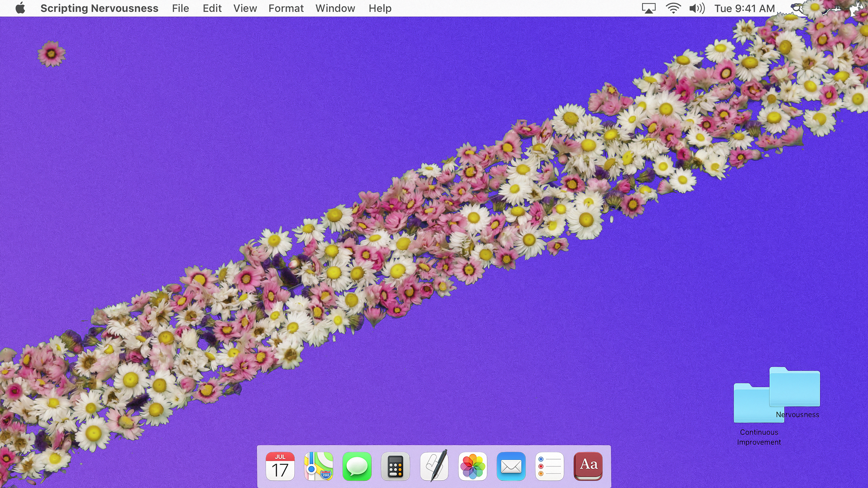Launch Maps from the dock
868x488 pixels.
[x=318, y=467]
